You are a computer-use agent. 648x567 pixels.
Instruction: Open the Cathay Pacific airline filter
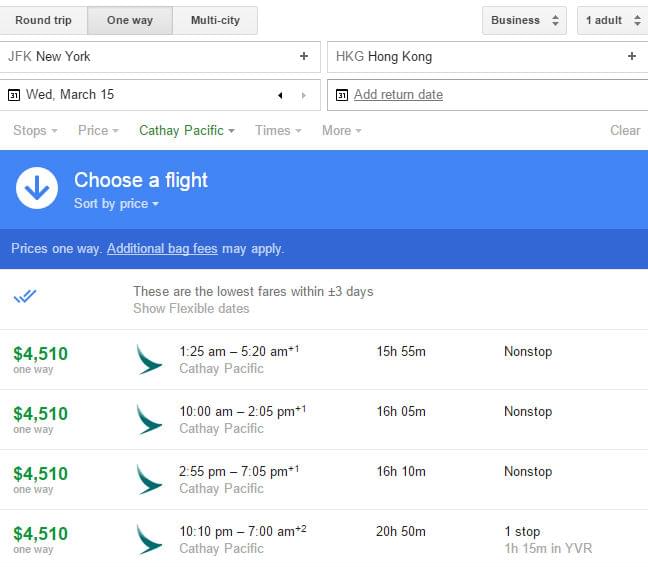[187, 131]
